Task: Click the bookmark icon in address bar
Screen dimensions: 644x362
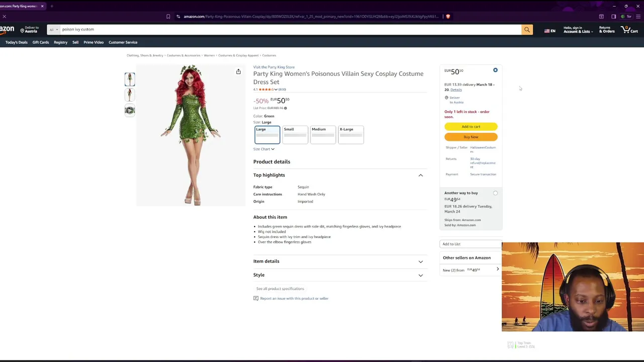Action: click(x=168, y=17)
